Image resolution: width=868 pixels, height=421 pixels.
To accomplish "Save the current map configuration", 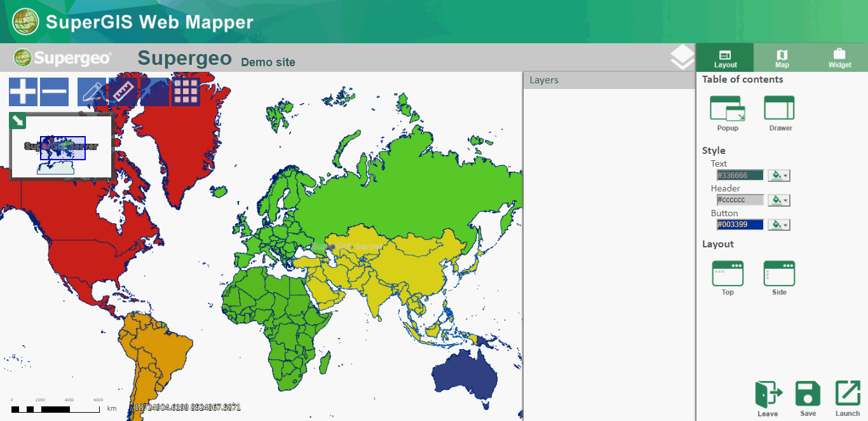I will (808, 399).
